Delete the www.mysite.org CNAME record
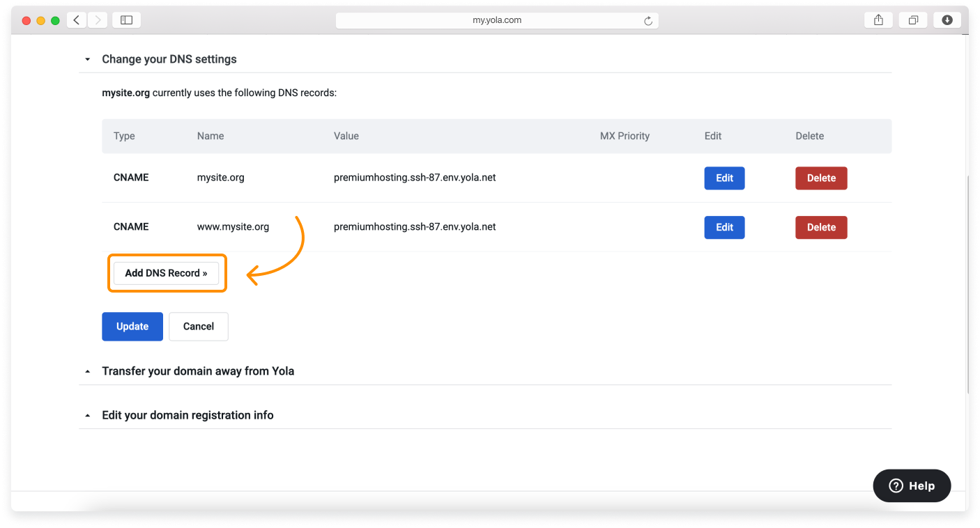The height and width of the screenshot is (528, 980). 821,227
